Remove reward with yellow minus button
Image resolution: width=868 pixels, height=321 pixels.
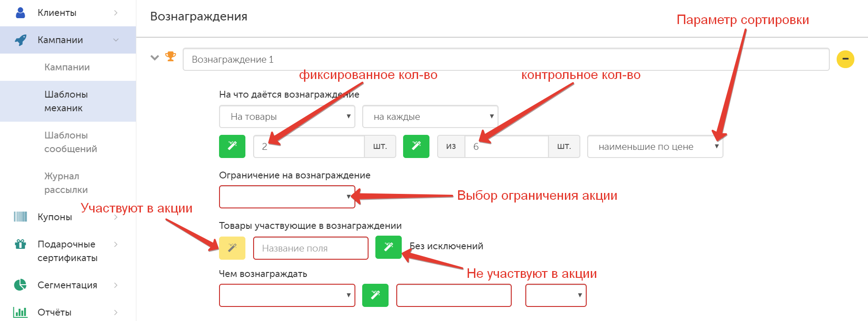845,59
